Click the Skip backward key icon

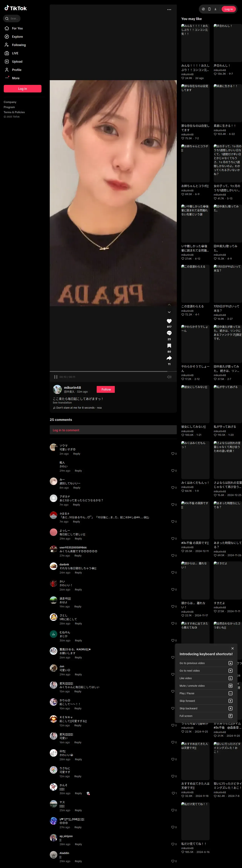coord(231,708)
